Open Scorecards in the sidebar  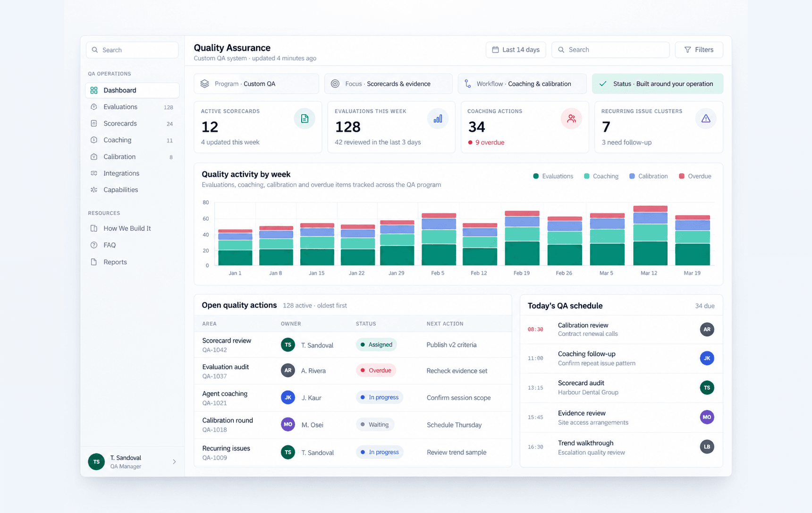(132, 124)
